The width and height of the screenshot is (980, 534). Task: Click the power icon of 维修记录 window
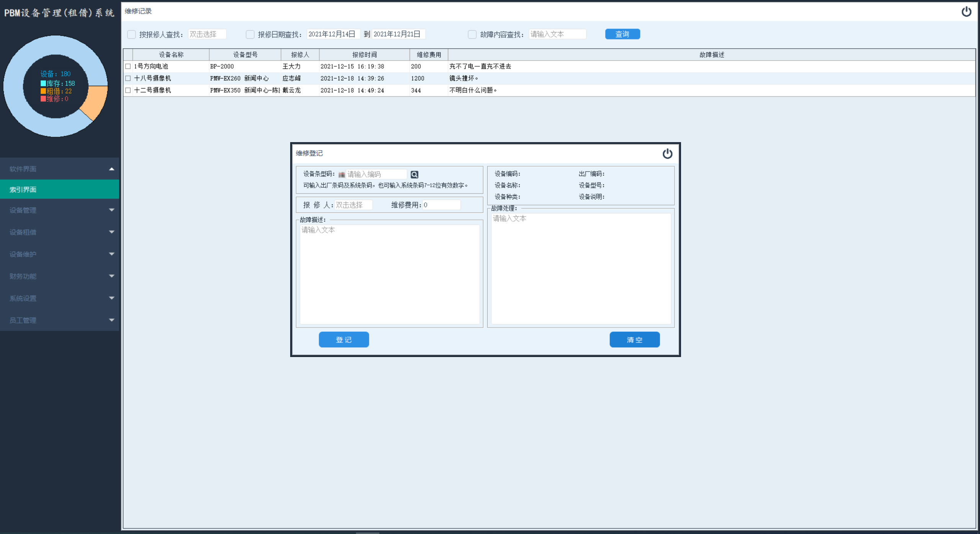(966, 11)
